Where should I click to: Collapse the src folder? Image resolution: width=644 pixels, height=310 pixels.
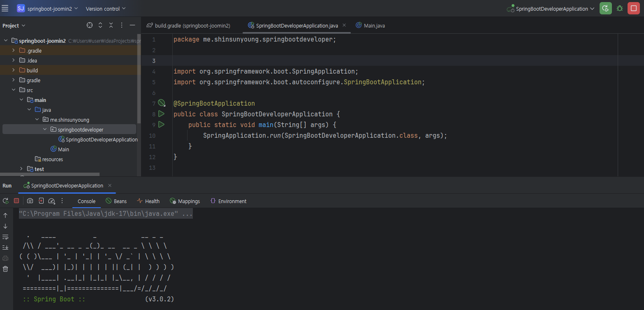click(14, 90)
